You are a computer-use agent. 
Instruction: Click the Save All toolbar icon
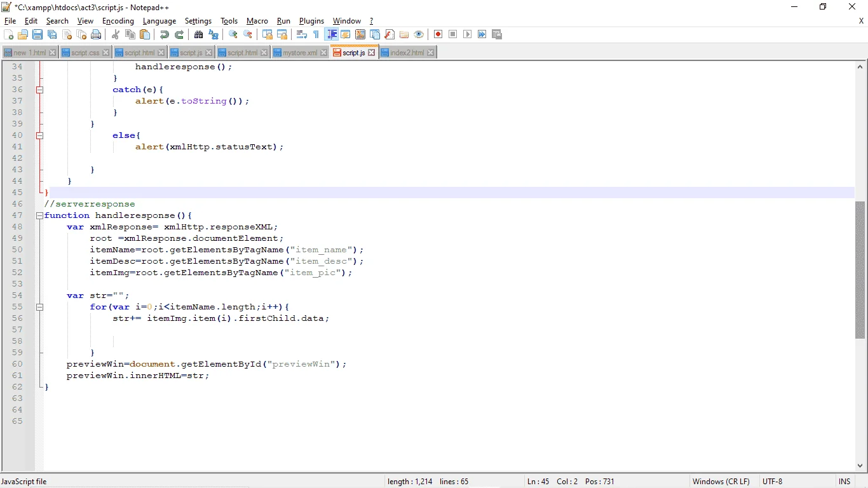point(52,34)
